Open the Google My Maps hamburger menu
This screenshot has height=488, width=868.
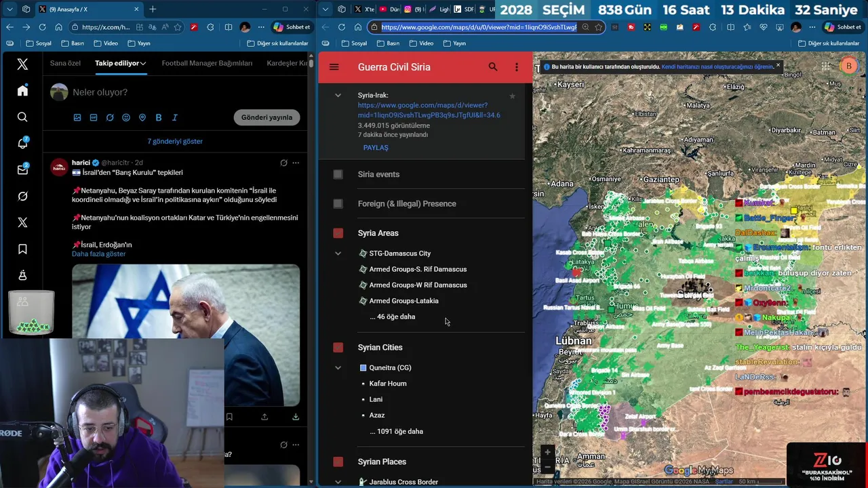point(334,67)
